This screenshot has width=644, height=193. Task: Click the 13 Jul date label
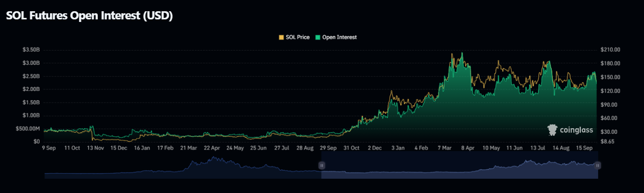pyautogui.click(x=538, y=148)
